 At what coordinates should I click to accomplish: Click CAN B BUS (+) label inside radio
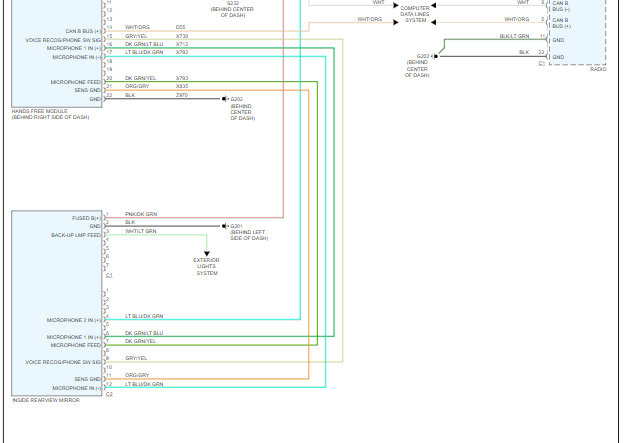click(x=562, y=23)
